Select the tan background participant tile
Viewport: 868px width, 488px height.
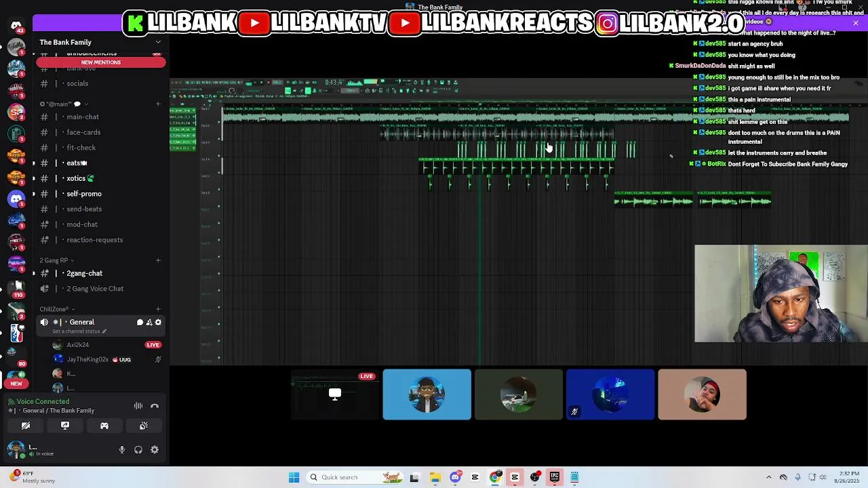click(x=702, y=394)
